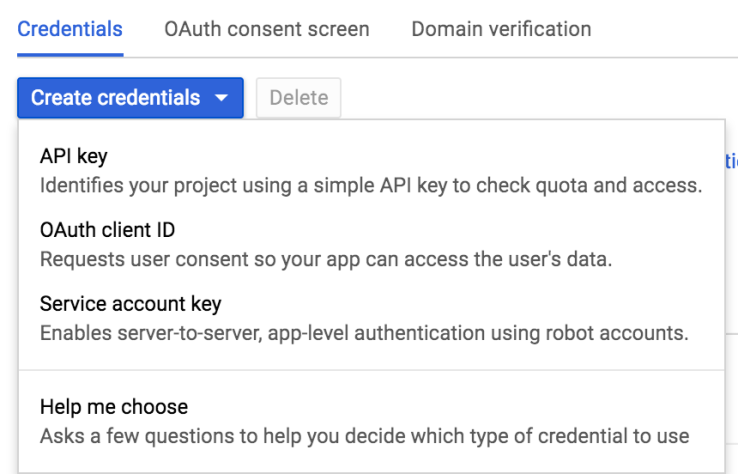Image resolution: width=738 pixels, height=474 pixels.
Task: Click the 'Requests user consent' description line
Action: tap(325, 259)
